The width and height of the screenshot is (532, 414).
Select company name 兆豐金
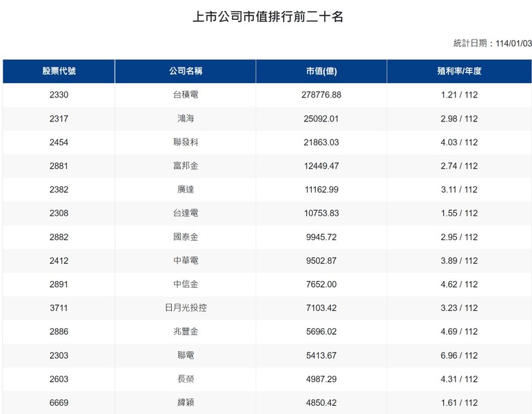pos(186,331)
